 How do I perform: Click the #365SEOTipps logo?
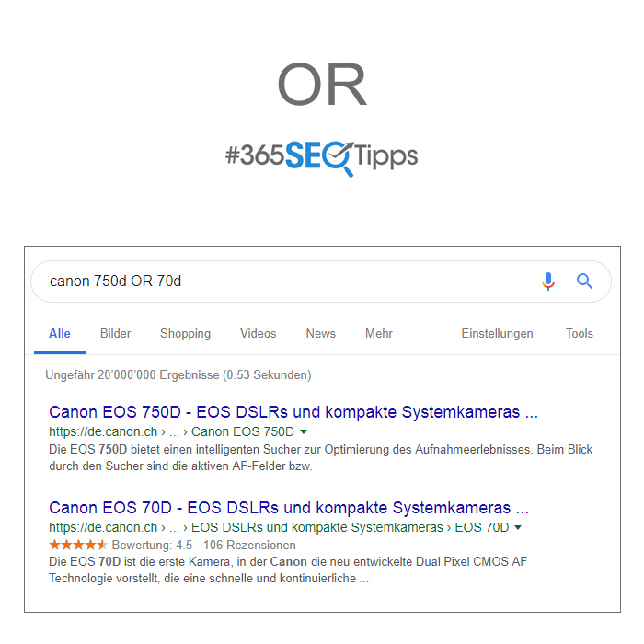[x=322, y=158]
